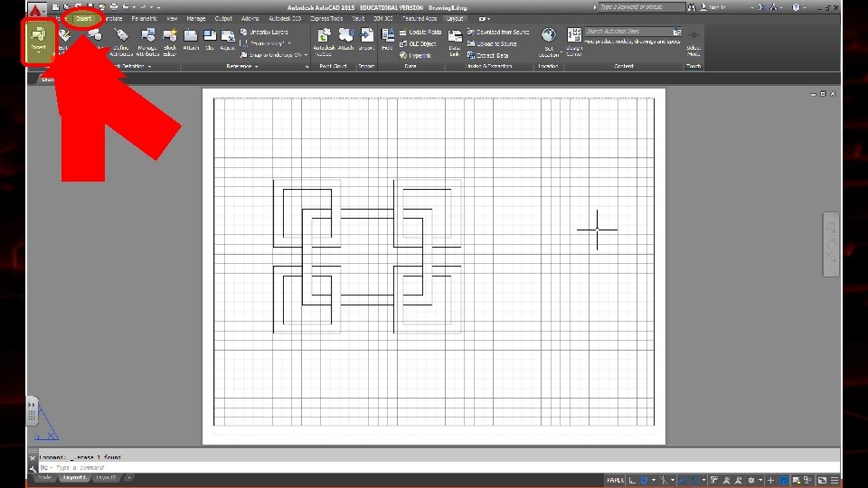Open Manage Attributes
The width and height of the screenshot is (868, 488).
[147, 42]
